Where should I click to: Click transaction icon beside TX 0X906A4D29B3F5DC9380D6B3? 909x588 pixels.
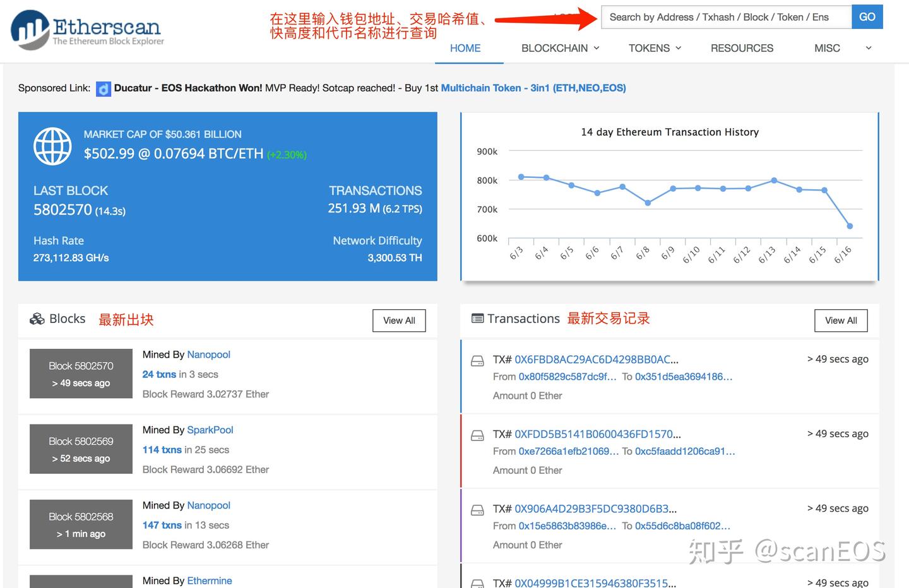point(477,509)
